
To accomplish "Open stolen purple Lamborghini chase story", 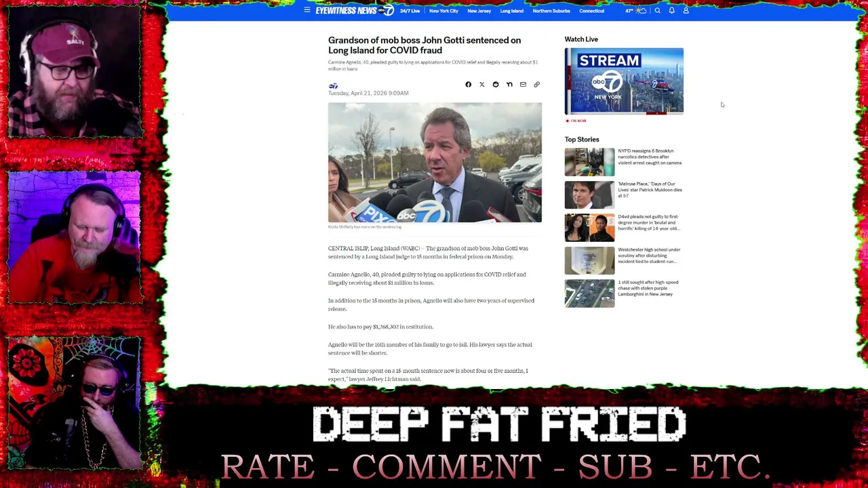I will tap(648, 288).
